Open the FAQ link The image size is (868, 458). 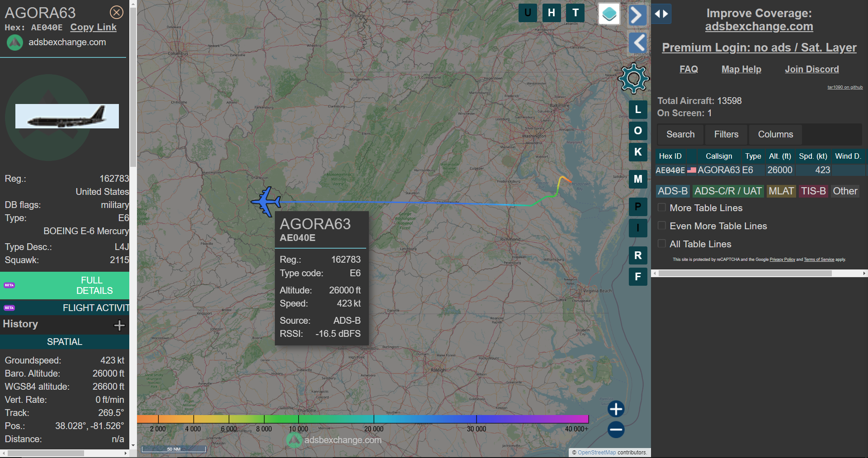click(x=689, y=69)
